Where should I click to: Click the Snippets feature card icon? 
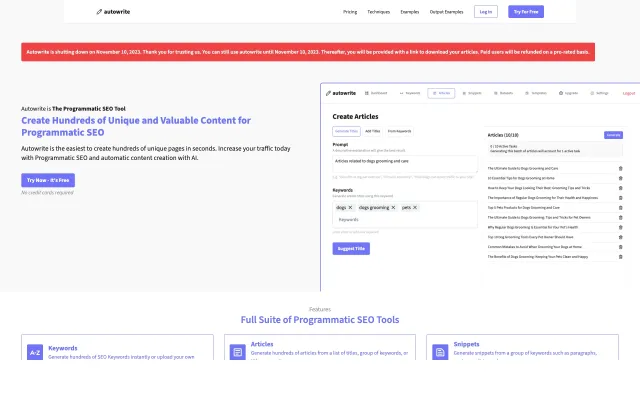[x=440, y=352]
